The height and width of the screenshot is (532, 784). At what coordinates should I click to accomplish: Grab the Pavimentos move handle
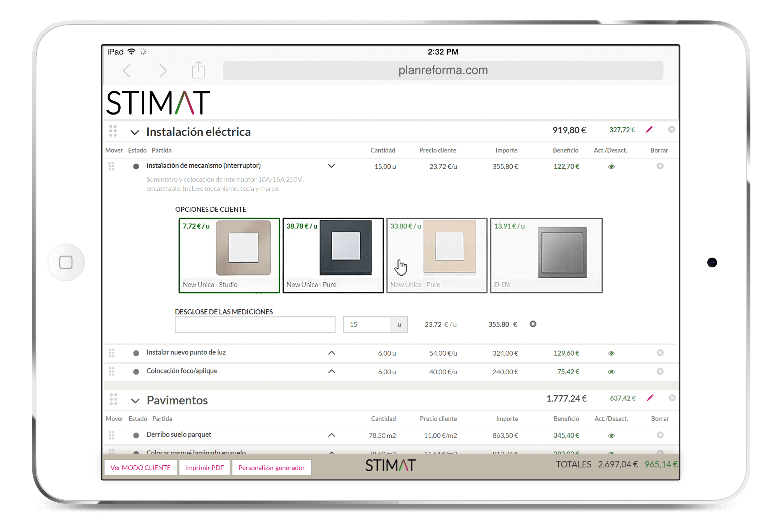(113, 400)
